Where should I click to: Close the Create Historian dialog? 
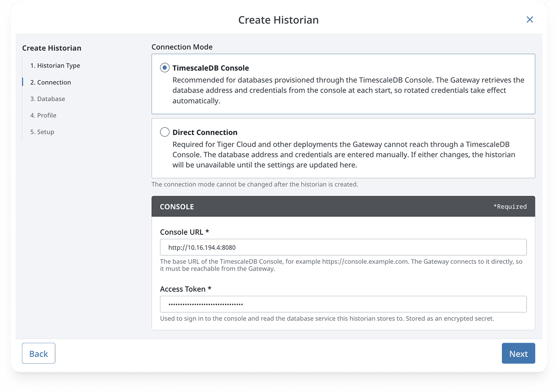[530, 20]
